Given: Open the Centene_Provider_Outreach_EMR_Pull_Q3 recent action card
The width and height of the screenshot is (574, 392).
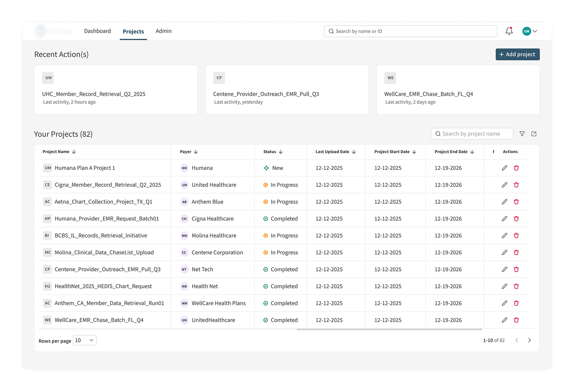Looking at the screenshot, I should pyautogui.click(x=287, y=90).
